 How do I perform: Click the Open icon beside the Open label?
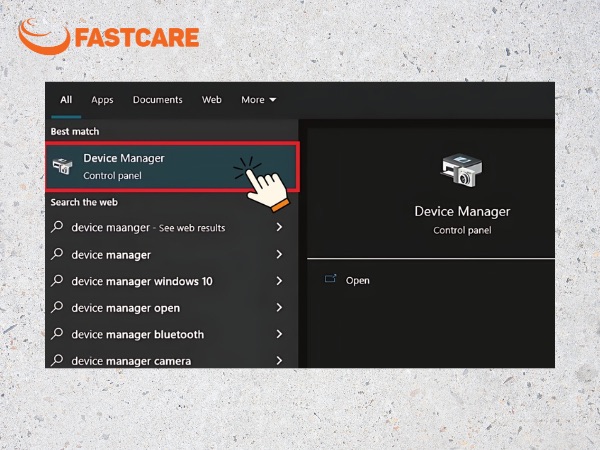330,279
